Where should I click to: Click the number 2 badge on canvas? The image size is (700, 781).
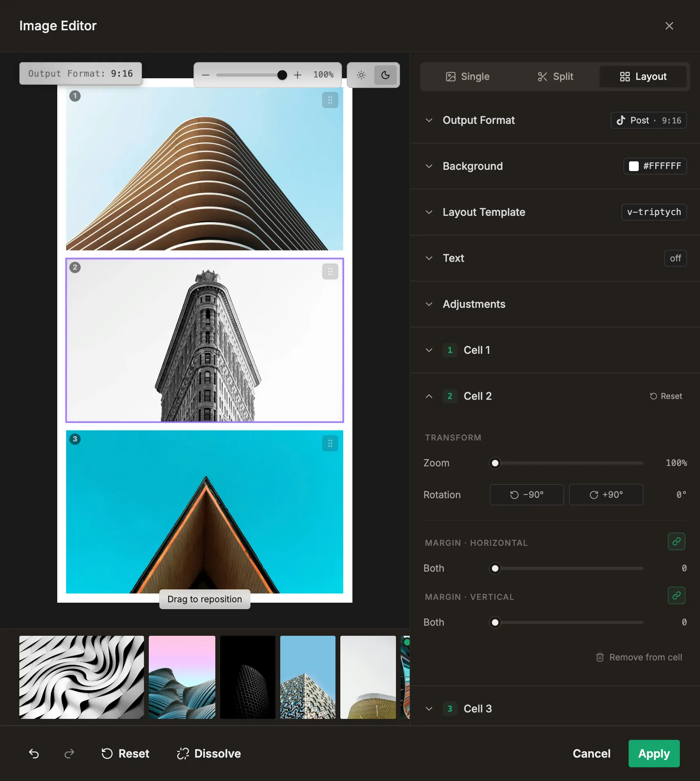pyautogui.click(x=75, y=267)
